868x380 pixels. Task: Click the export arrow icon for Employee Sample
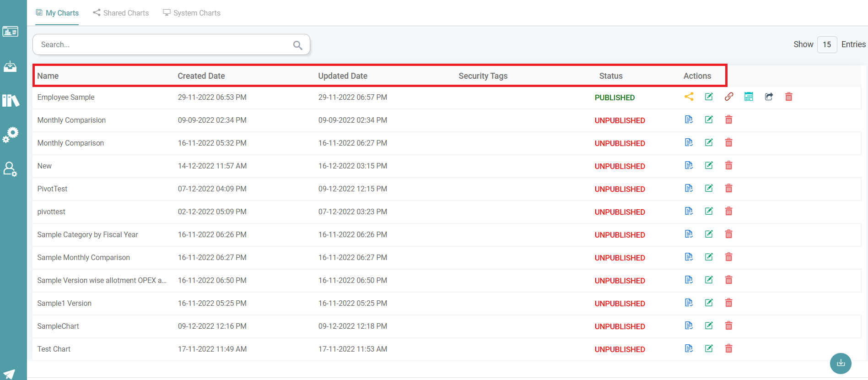tap(769, 97)
